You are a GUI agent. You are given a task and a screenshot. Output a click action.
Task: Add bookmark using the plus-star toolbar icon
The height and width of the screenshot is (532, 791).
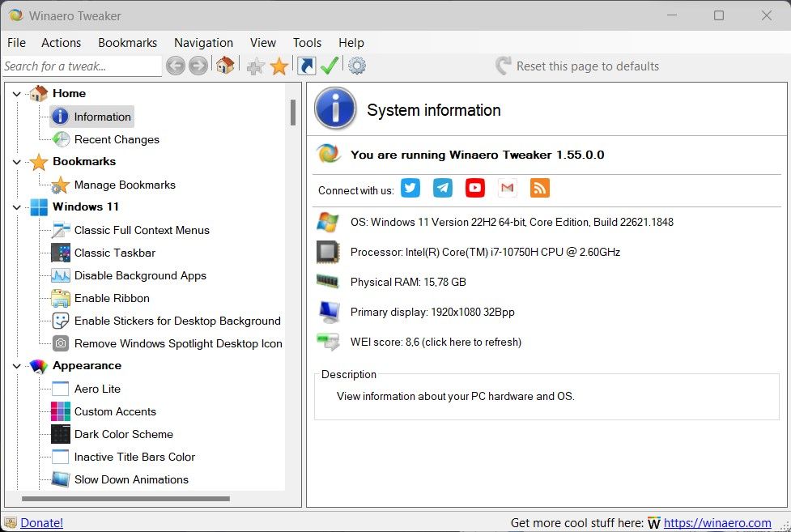point(256,66)
